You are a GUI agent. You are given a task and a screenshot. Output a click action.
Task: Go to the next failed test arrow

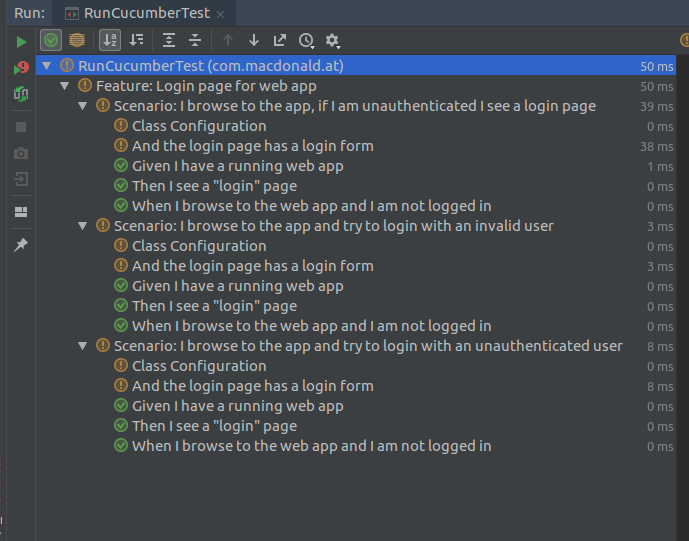tap(254, 41)
